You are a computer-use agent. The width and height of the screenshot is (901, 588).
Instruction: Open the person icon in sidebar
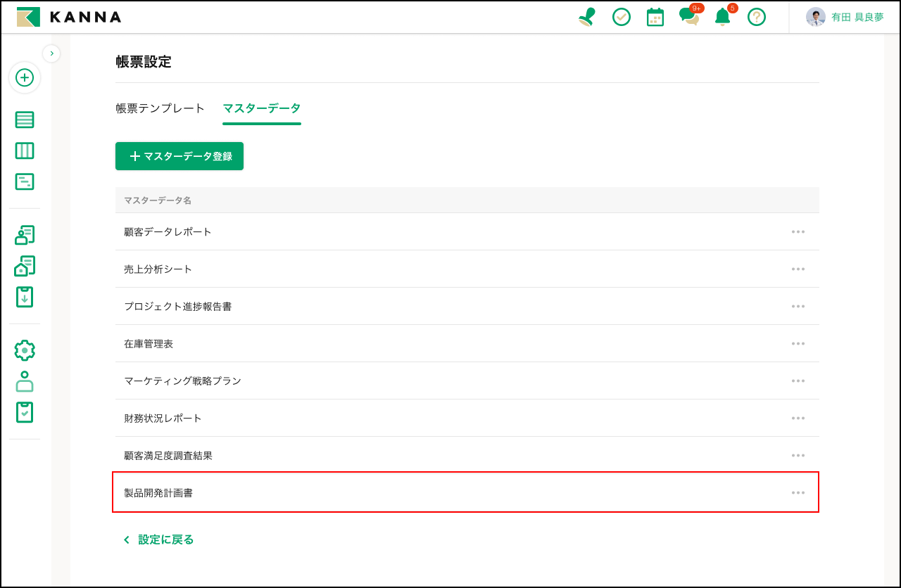pyautogui.click(x=25, y=381)
